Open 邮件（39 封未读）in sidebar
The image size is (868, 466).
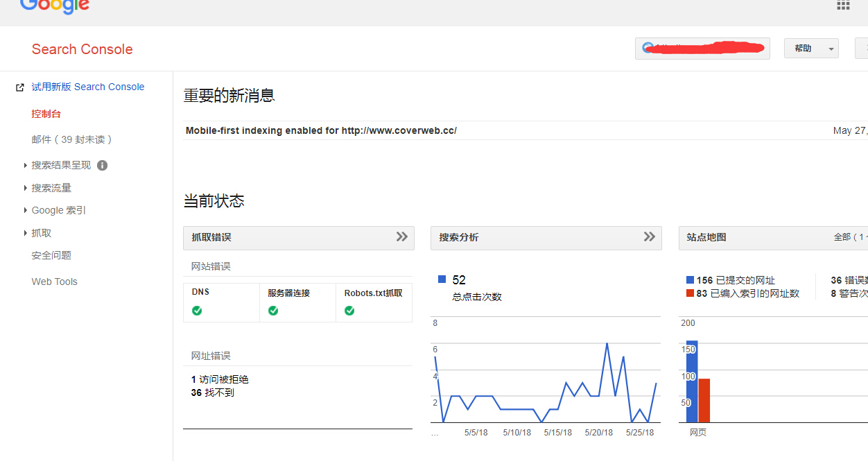[72, 139]
